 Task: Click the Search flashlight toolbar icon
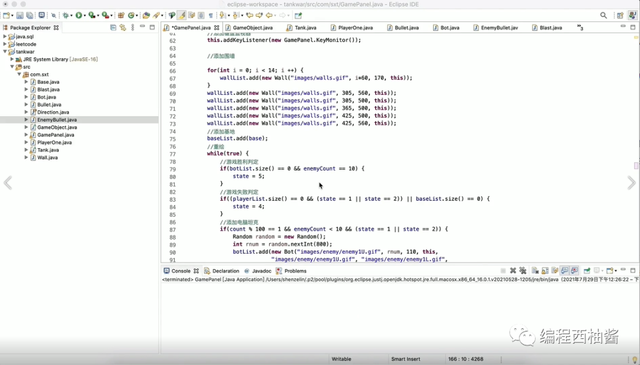click(156, 16)
